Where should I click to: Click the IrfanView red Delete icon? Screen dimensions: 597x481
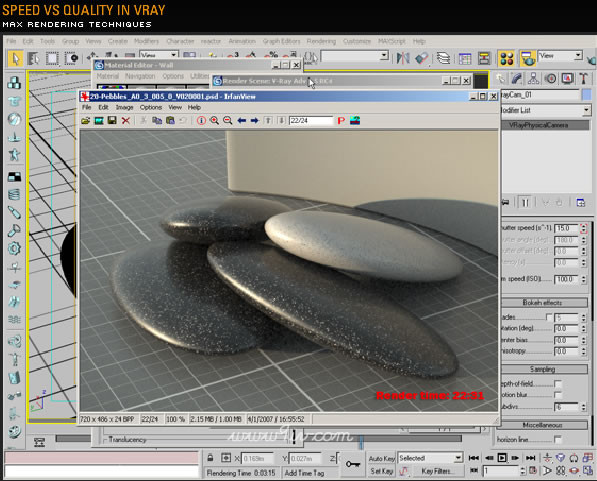tap(126, 121)
